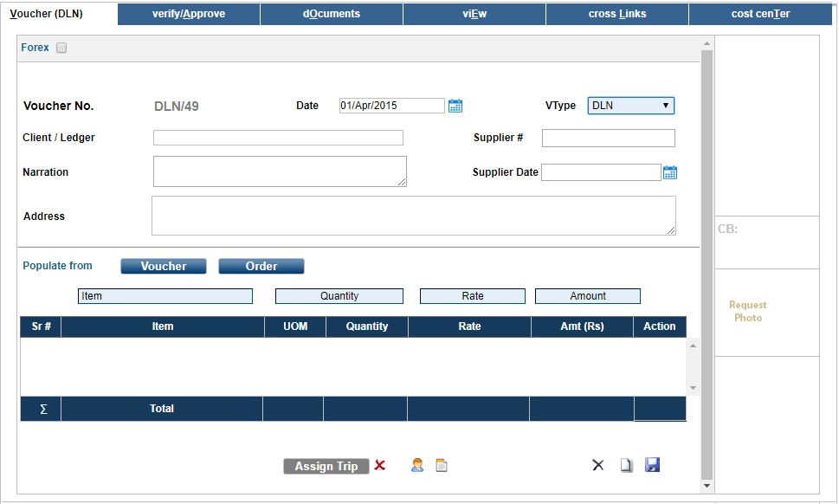Save voucher with the floppy disk icon
The width and height of the screenshot is (839, 504).
[652, 465]
